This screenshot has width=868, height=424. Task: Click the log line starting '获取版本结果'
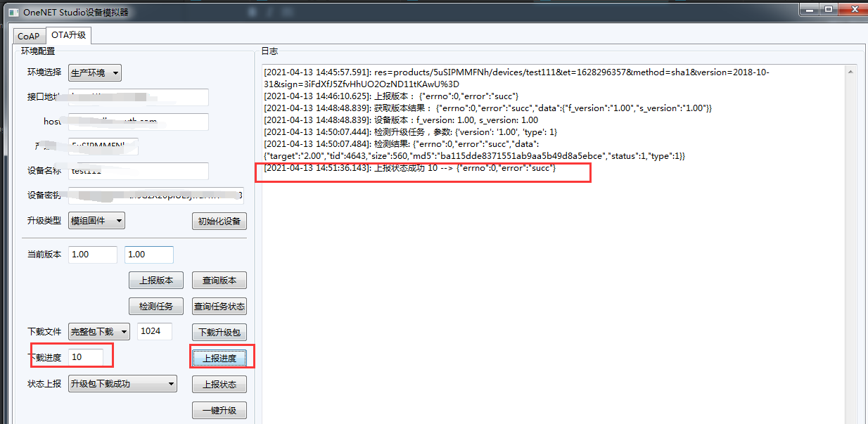[488, 108]
